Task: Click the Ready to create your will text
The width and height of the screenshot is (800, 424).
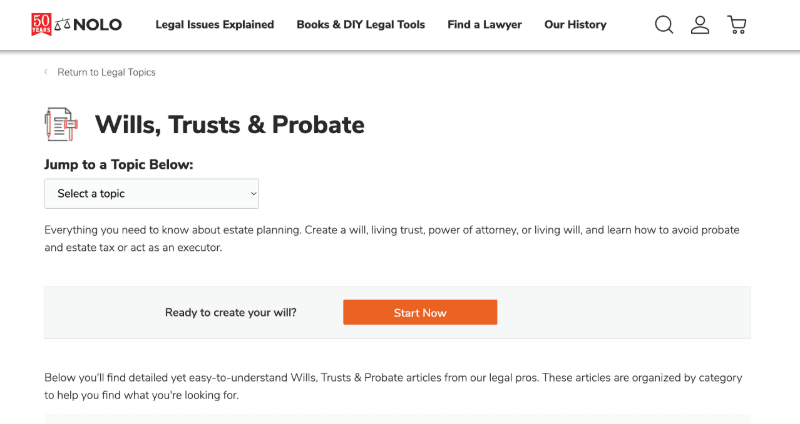Action: pyautogui.click(x=230, y=313)
